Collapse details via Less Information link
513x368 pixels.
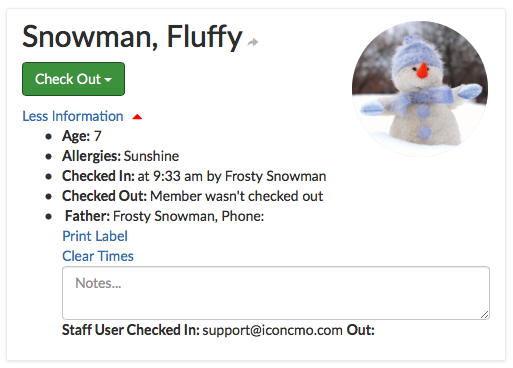[73, 116]
